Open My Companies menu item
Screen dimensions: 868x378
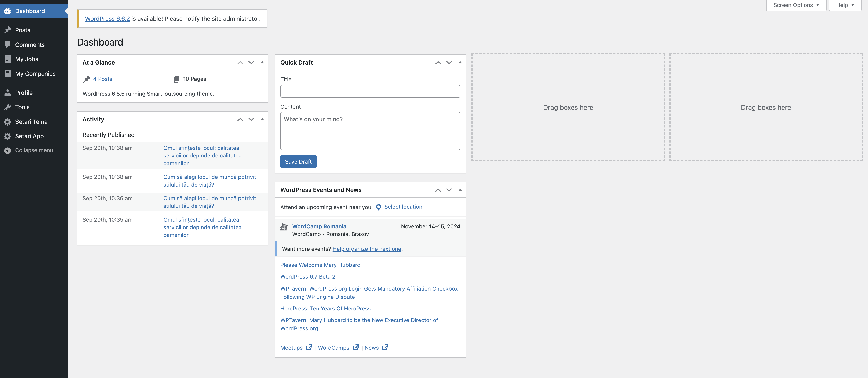pyautogui.click(x=34, y=73)
